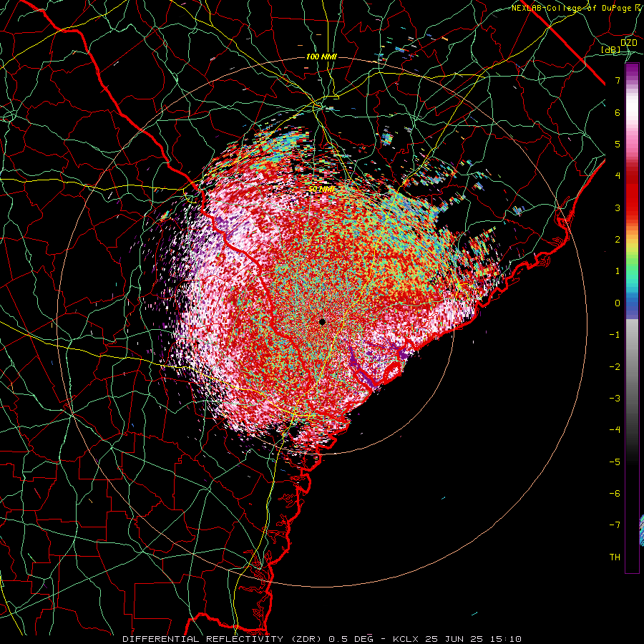Click the Differential Reflectivity (ZDR) caption
The width and height of the screenshot is (644, 644).
[223, 639]
